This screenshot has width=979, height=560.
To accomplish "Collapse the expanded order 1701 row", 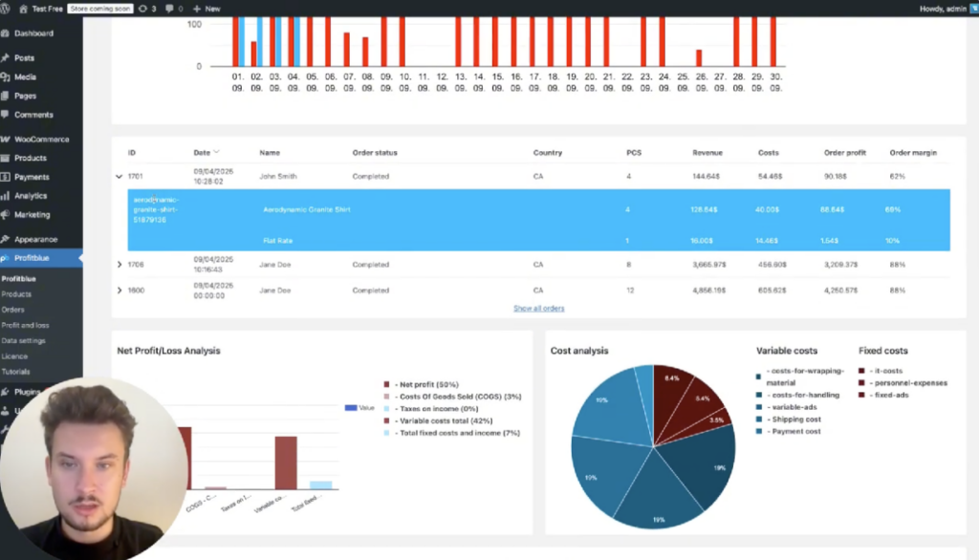I will 120,177.
